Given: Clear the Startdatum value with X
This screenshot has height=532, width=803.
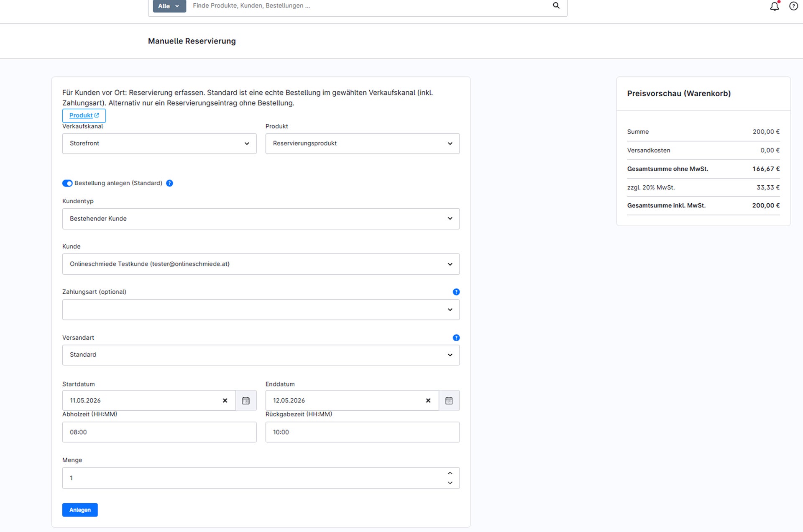Looking at the screenshot, I should (225, 400).
